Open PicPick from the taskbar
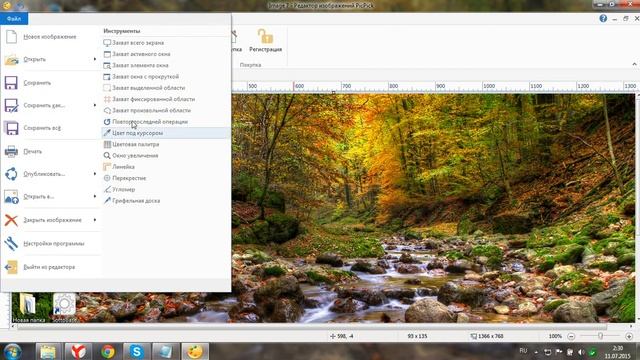 point(195,351)
